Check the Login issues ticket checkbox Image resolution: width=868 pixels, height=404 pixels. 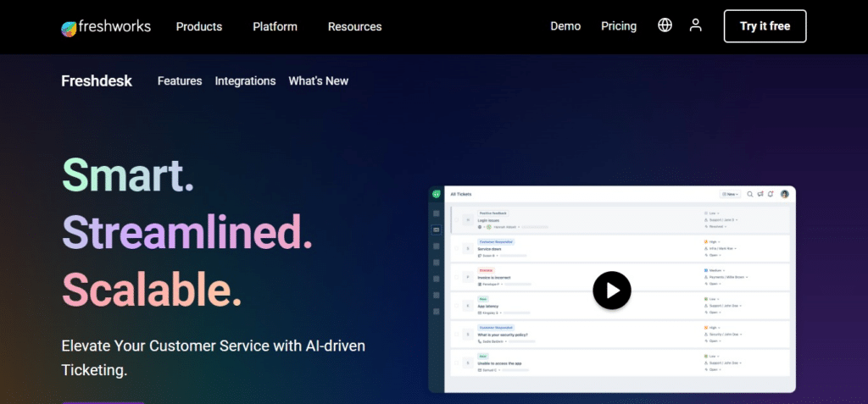pyautogui.click(x=456, y=220)
